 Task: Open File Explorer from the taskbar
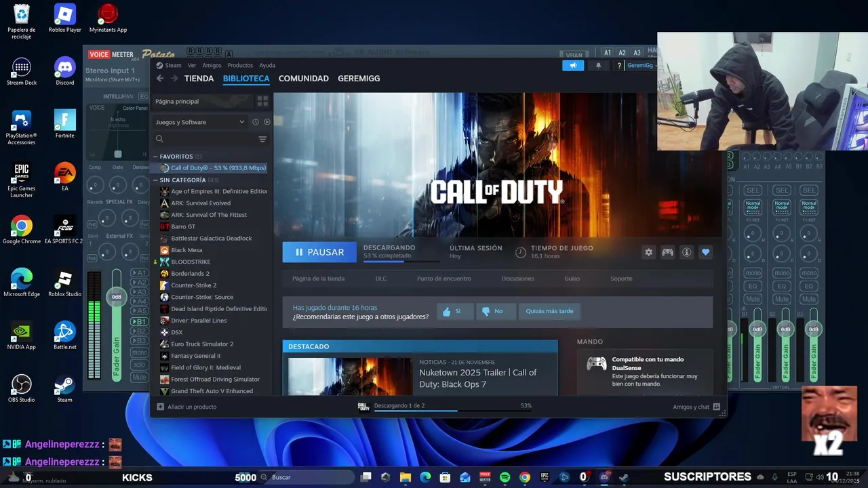[x=406, y=477]
